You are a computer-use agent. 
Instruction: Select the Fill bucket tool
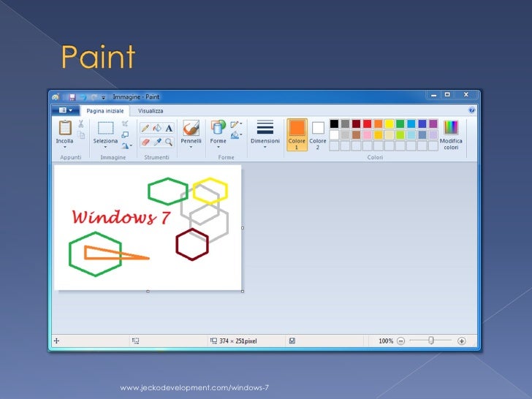157,129
